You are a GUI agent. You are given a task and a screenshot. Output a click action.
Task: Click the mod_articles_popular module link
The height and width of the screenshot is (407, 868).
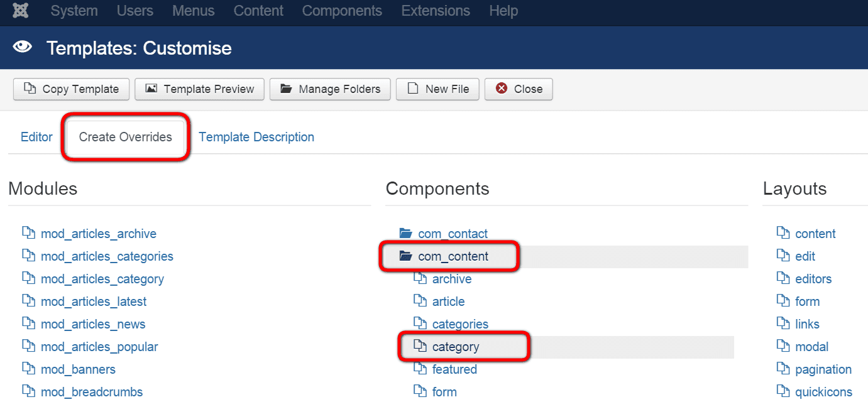[x=99, y=347]
